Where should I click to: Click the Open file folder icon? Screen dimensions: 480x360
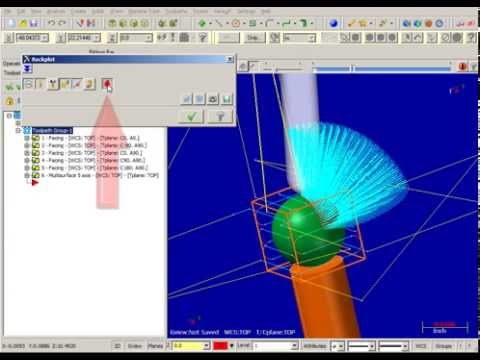click(x=23, y=23)
